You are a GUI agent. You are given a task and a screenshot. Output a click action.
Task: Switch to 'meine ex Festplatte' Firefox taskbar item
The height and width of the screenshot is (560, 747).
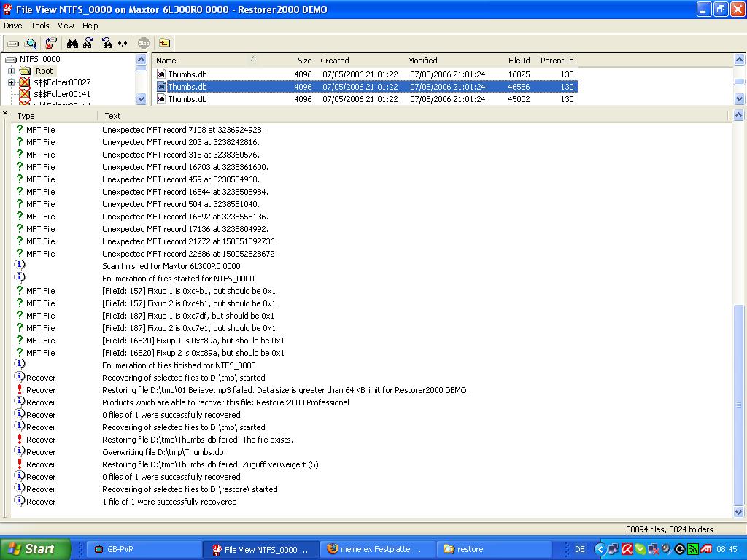tap(376, 549)
